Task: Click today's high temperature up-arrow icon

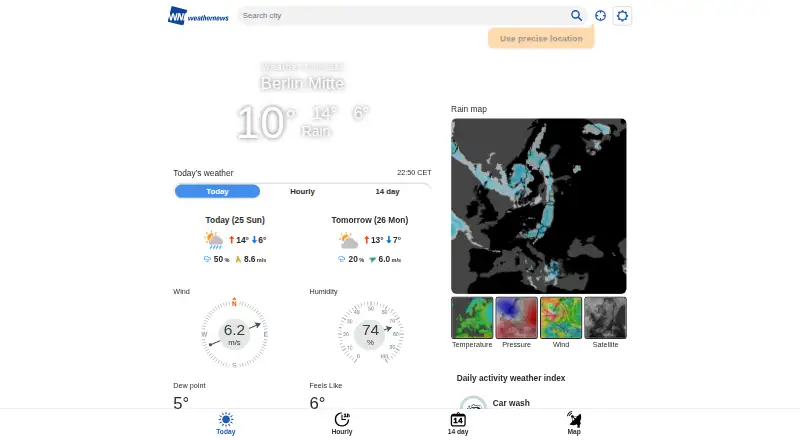Action: (232, 239)
